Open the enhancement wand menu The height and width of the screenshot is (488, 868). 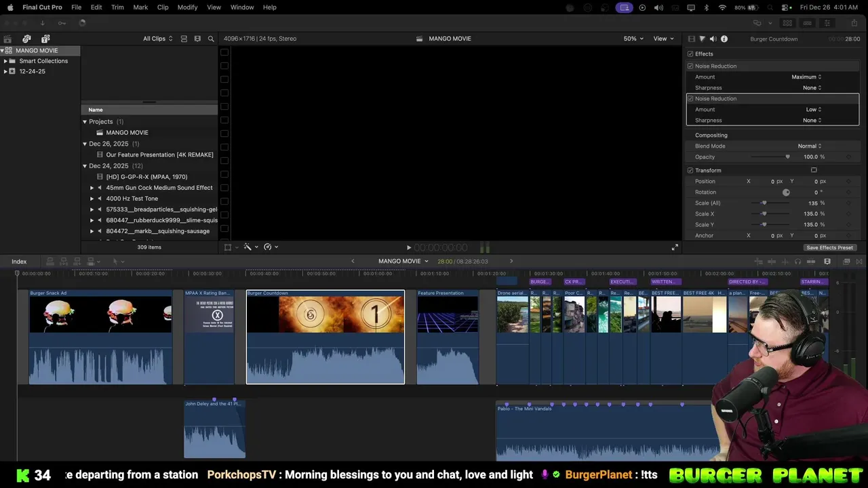[250, 247]
